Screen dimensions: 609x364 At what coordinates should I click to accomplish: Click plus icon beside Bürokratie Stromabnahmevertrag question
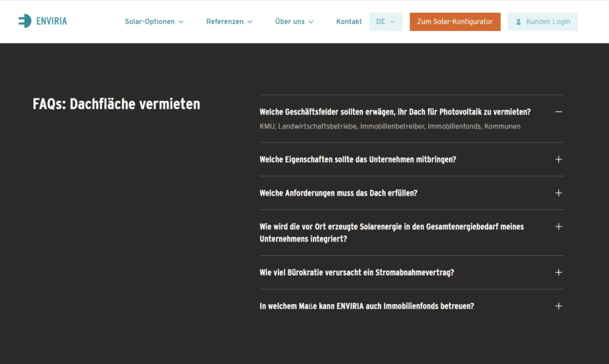(x=558, y=273)
